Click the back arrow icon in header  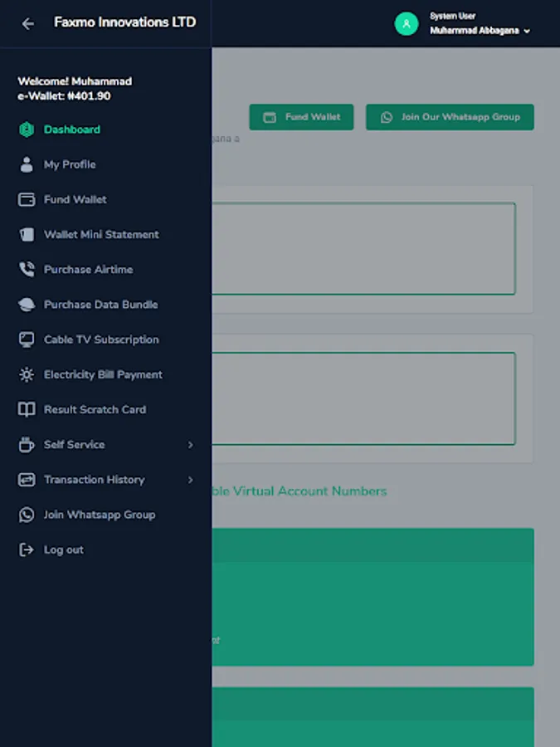(27, 24)
